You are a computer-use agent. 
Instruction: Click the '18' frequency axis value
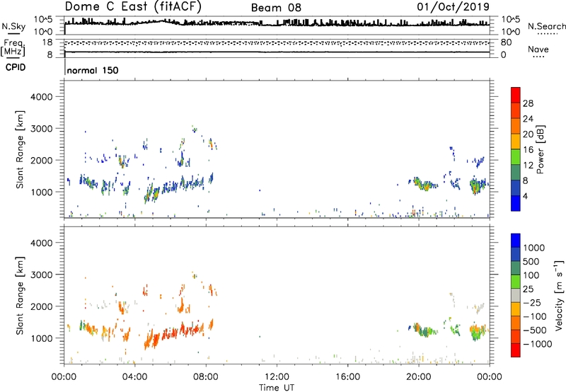click(47, 42)
